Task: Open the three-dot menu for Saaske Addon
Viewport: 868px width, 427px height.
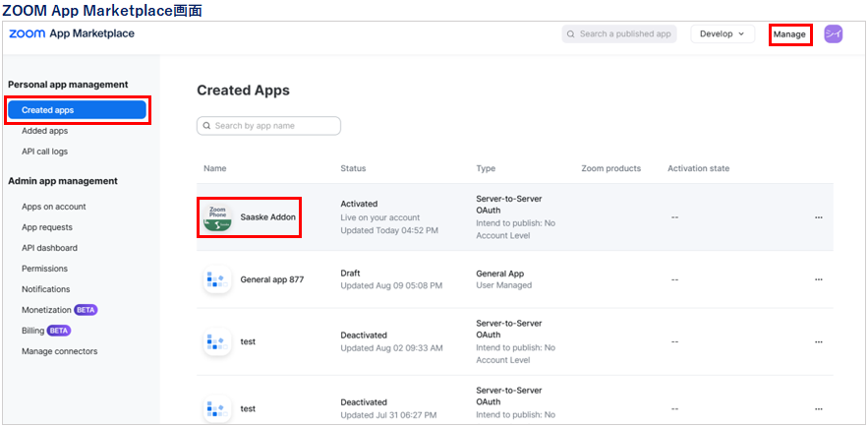Action: [818, 217]
